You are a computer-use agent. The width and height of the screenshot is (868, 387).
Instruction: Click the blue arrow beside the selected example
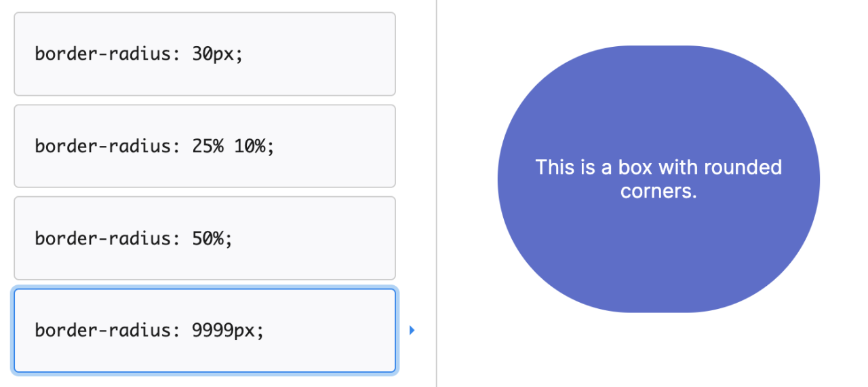[412, 331]
